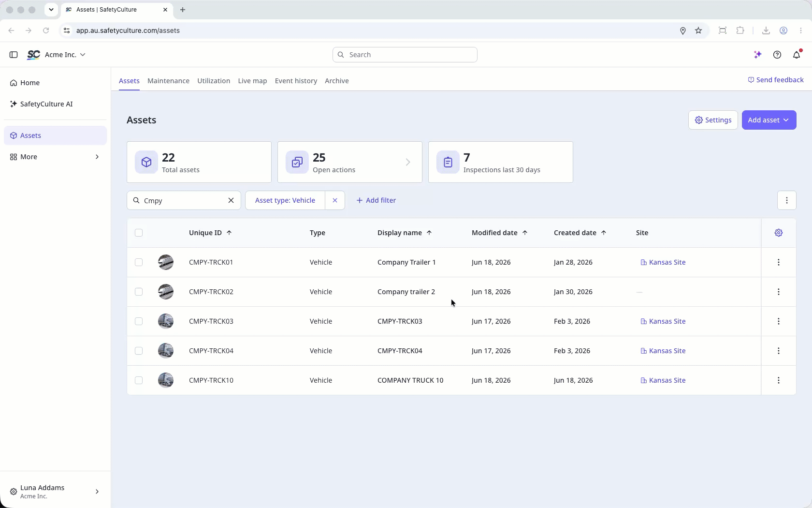Open the browser tab list dropdown
Image resolution: width=812 pixels, height=508 pixels.
click(51, 10)
